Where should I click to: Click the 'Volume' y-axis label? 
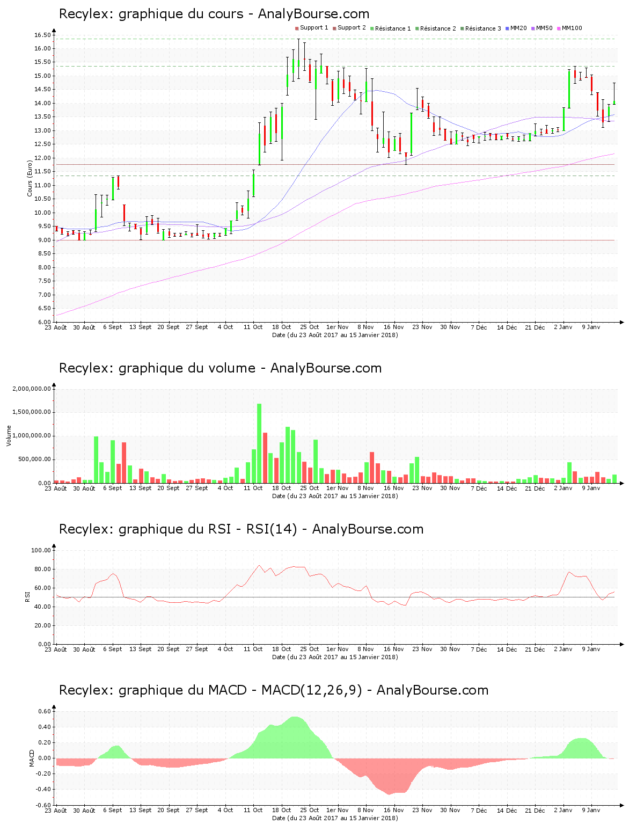[9, 436]
